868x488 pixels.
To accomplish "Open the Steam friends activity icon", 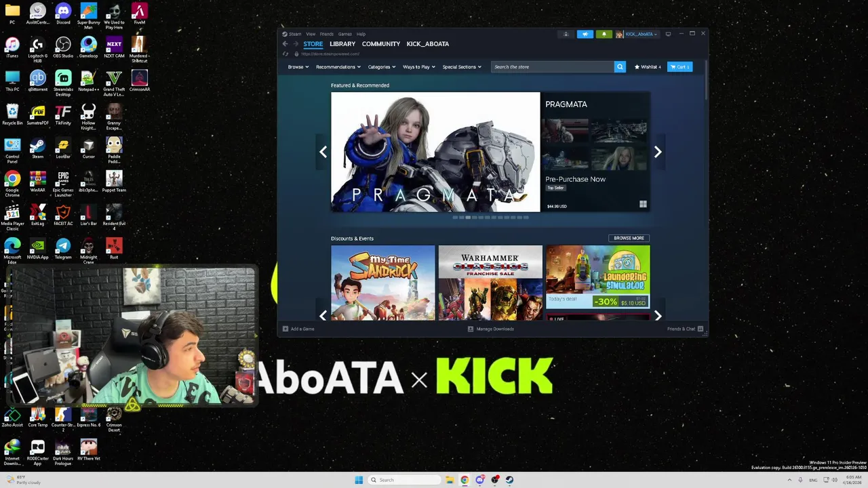I will [x=566, y=34].
